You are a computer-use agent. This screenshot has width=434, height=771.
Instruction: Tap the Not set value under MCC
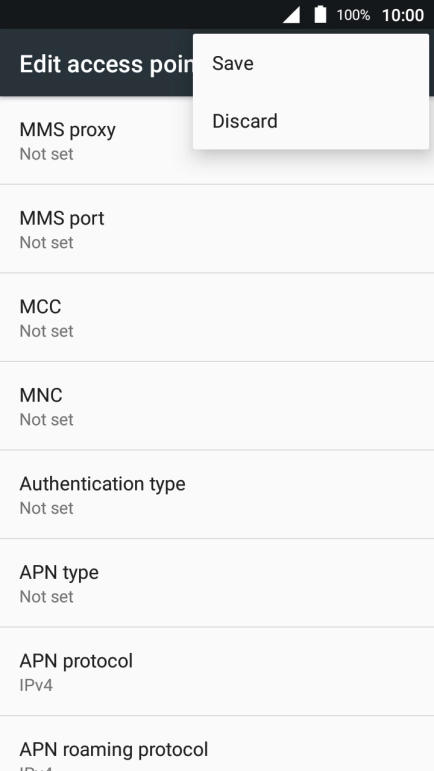tap(47, 331)
